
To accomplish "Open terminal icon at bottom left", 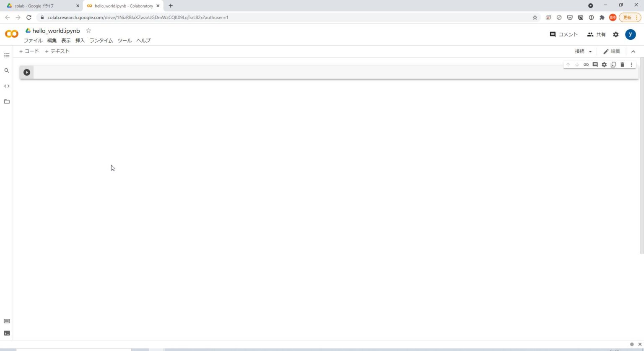I will pyautogui.click(x=7, y=333).
